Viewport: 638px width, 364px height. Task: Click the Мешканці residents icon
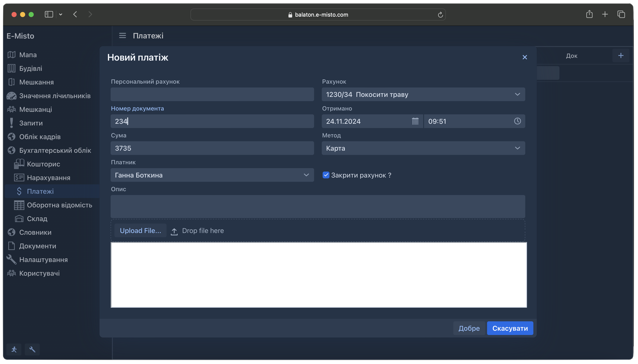(x=12, y=109)
